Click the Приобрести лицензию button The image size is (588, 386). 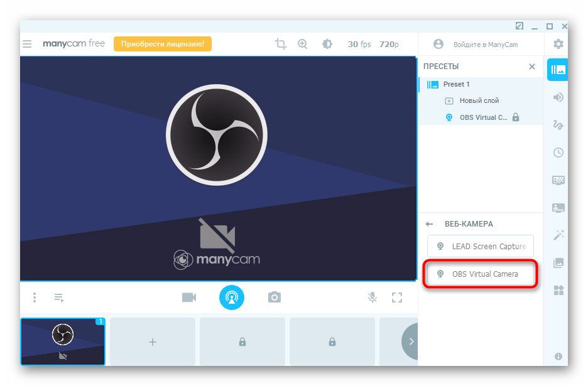[x=162, y=44]
